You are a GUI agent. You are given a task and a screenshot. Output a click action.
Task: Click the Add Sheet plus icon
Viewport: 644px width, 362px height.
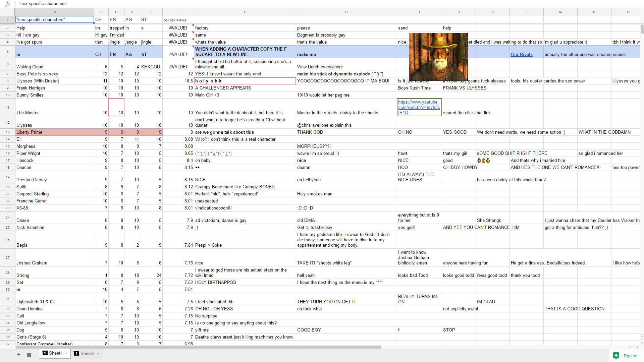pos(19,355)
